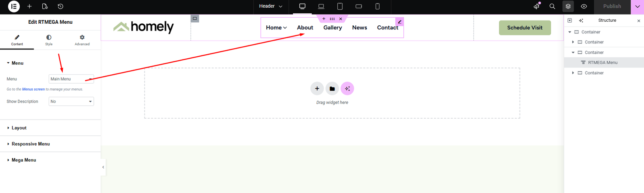Select RTMEGA Menu in Structure tree

603,62
